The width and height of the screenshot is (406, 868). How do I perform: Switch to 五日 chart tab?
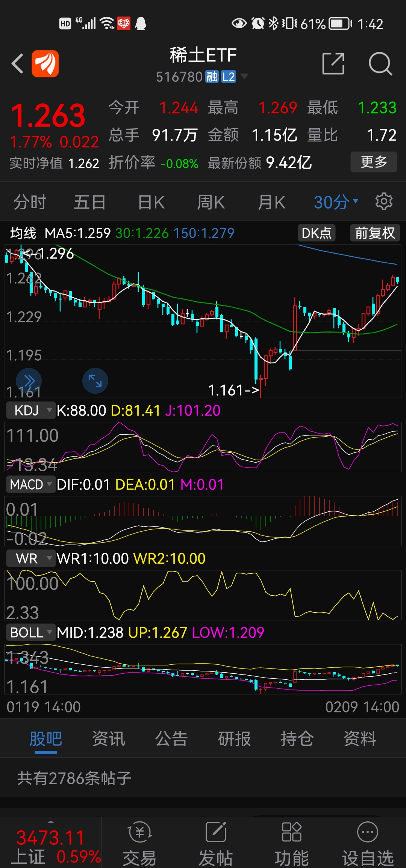(89, 202)
